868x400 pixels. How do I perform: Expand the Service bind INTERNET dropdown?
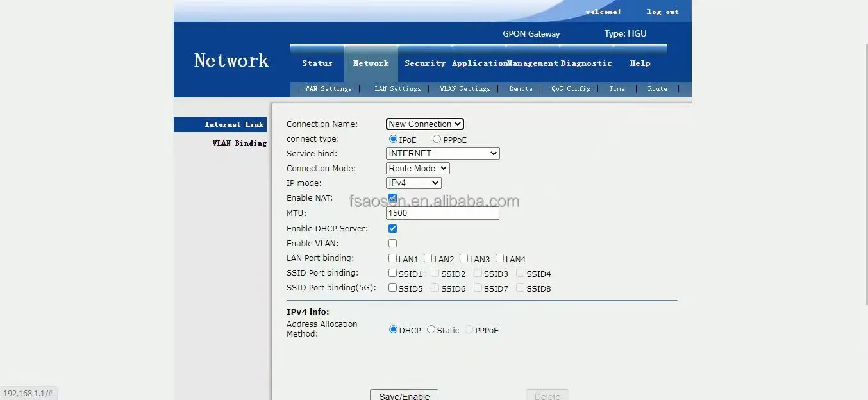coord(442,154)
